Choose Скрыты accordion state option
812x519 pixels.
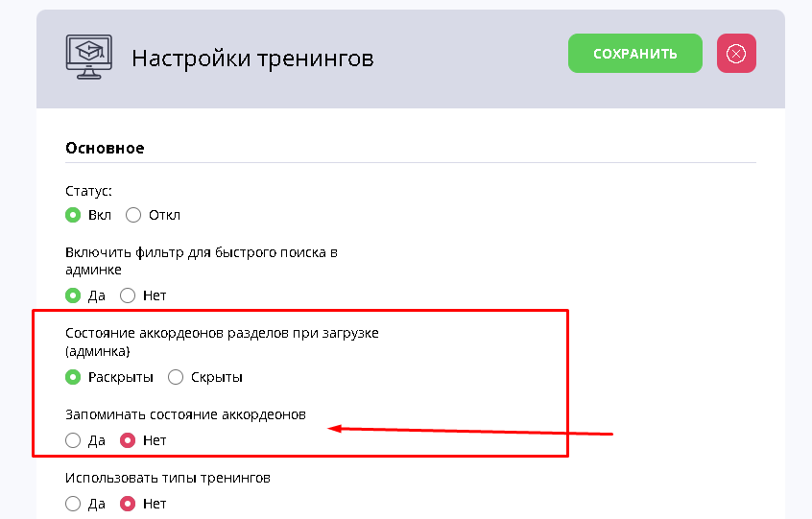[176, 377]
